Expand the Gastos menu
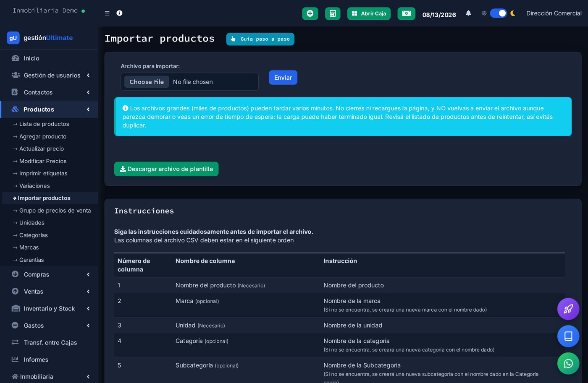 point(49,326)
